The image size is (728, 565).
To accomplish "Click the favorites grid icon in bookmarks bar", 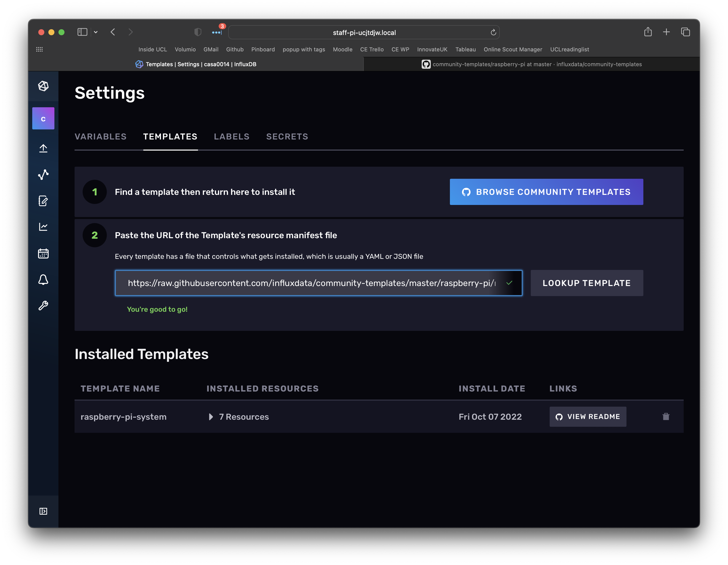I will (39, 49).
